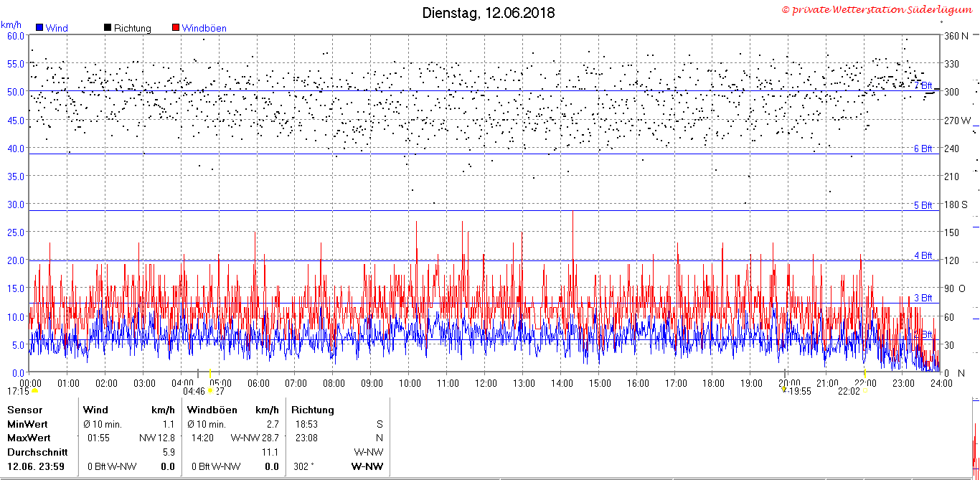The width and height of the screenshot is (980, 480).
Task: Select the 12:00 tick on the time axis
Action: (x=486, y=382)
